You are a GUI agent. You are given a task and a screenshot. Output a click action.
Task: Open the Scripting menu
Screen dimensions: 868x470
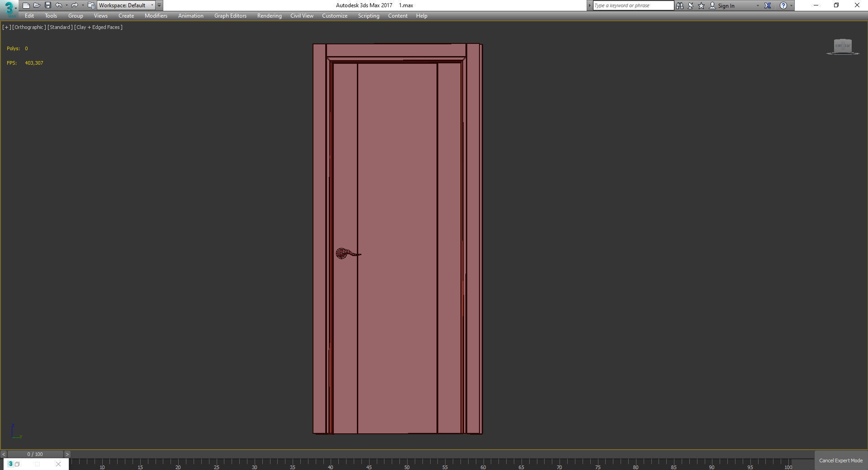point(369,16)
